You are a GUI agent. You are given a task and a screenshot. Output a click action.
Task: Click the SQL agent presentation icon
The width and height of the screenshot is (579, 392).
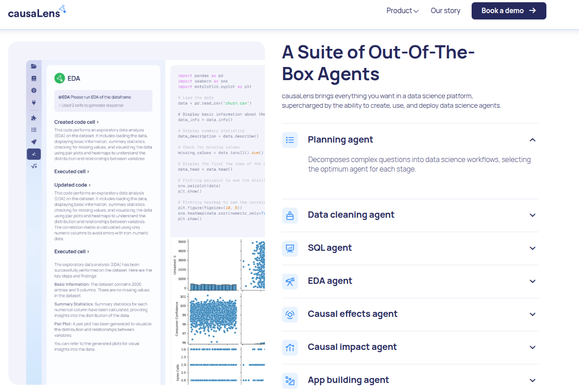pyautogui.click(x=290, y=249)
